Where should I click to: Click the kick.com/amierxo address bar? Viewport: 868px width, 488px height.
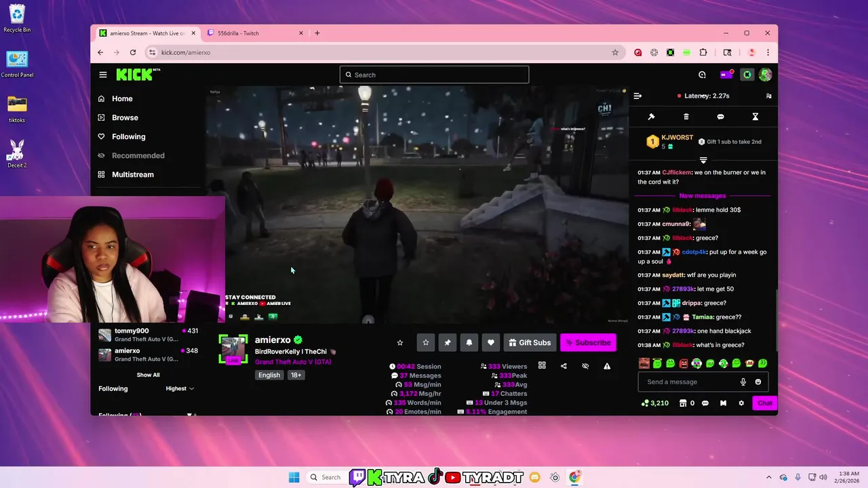(x=185, y=52)
